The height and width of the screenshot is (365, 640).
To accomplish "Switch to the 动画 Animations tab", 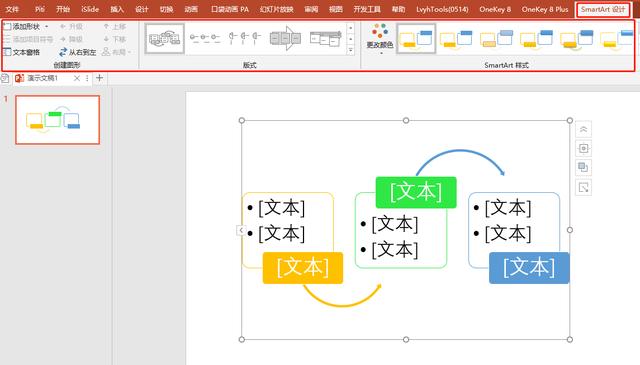I will click(x=191, y=9).
